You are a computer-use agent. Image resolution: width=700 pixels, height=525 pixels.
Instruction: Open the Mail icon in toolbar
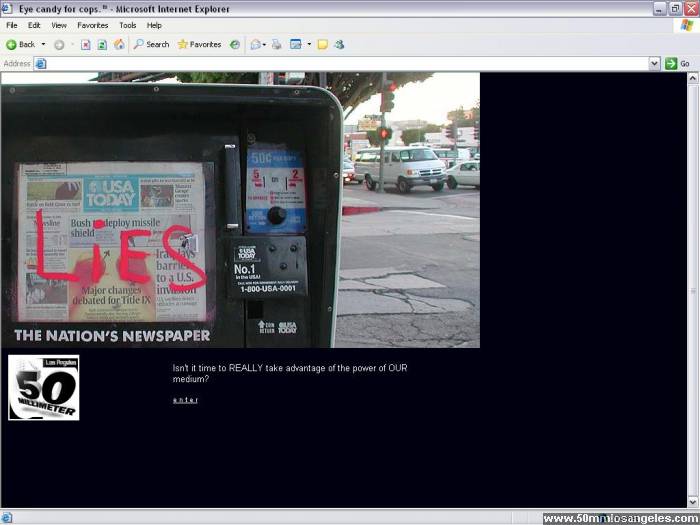point(255,45)
